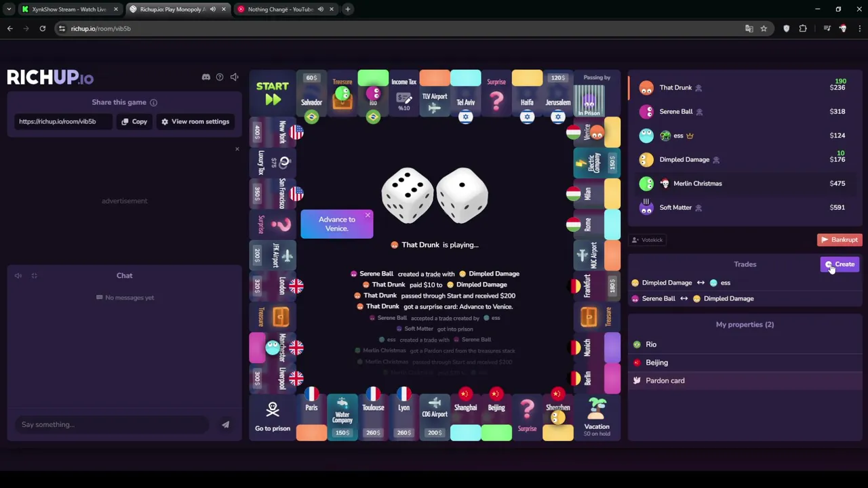Open the browser tab search dropdown
868x488 pixels.
[9, 9]
